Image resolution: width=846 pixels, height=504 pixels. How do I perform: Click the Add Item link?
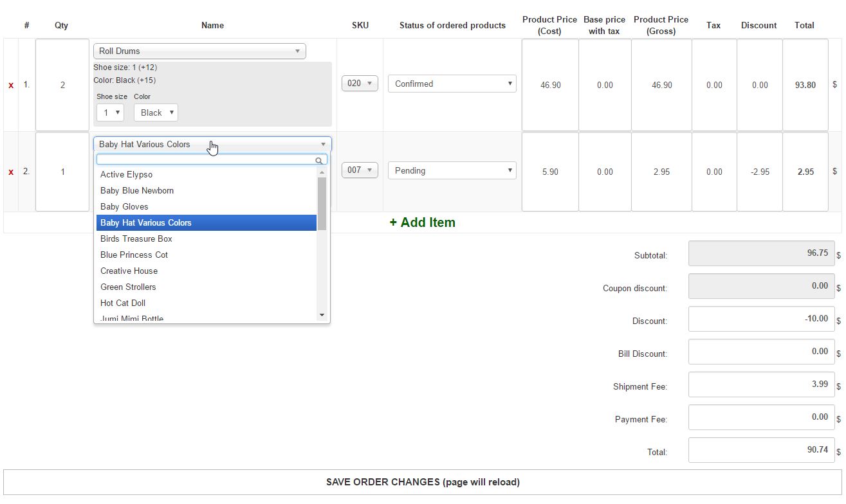[x=422, y=222]
